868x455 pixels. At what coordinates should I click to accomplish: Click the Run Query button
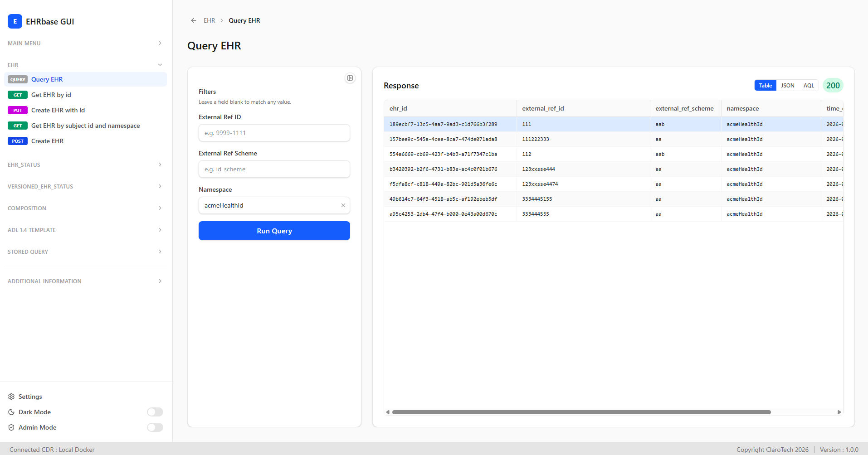point(274,231)
